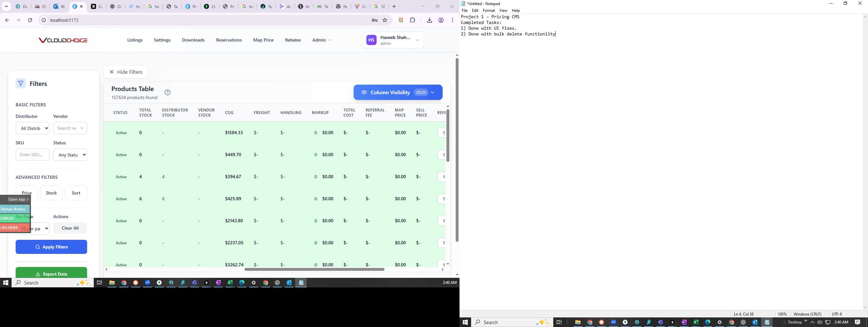
Task: Open the password key icon in address bar
Action: [374, 20]
